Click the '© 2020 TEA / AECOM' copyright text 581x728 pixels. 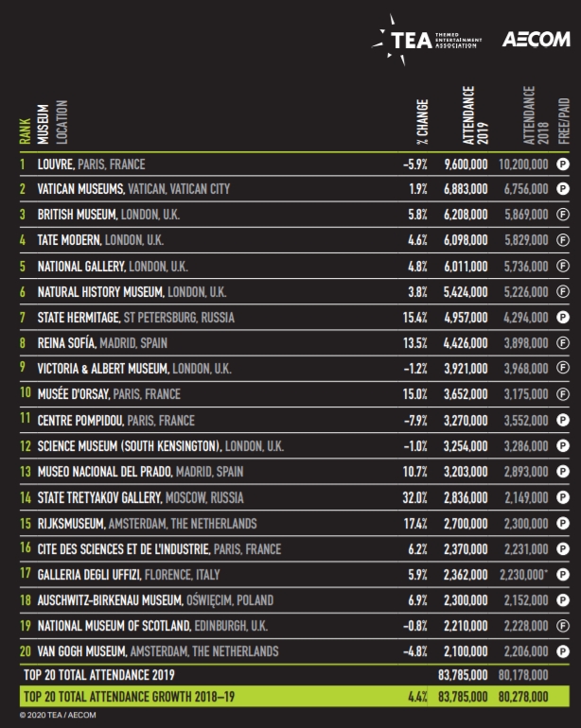(58, 715)
